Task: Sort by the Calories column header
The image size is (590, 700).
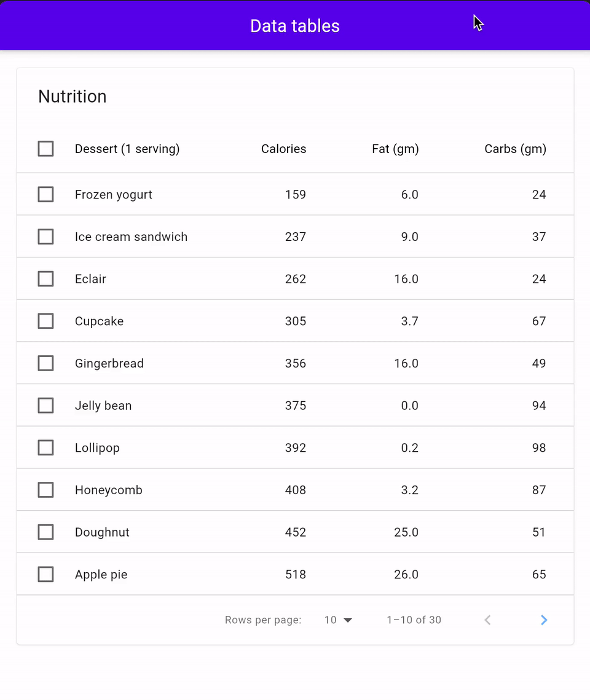Action: coord(283,149)
